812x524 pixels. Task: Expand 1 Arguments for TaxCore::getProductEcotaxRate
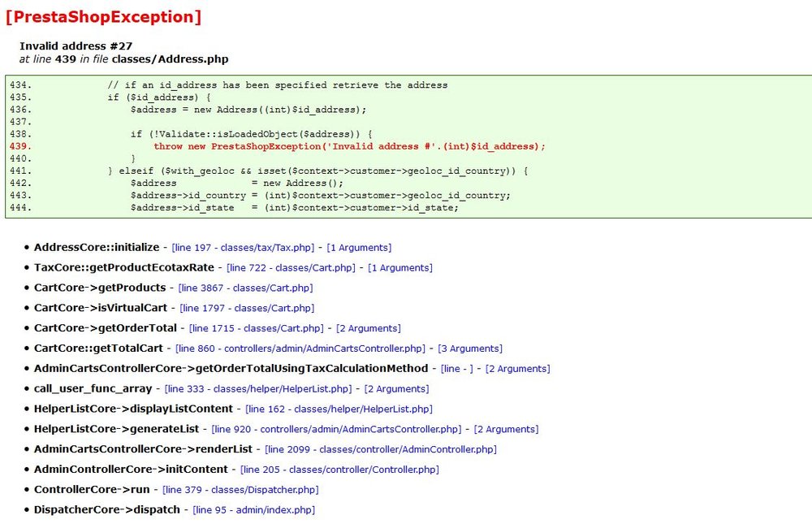pyautogui.click(x=400, y=268)
